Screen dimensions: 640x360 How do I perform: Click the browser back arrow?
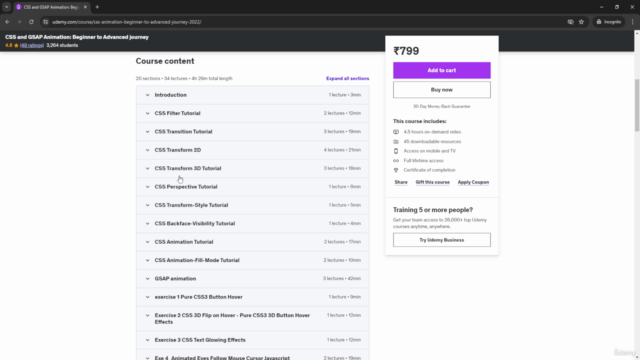pyautogui.click(x=7, y=22)
